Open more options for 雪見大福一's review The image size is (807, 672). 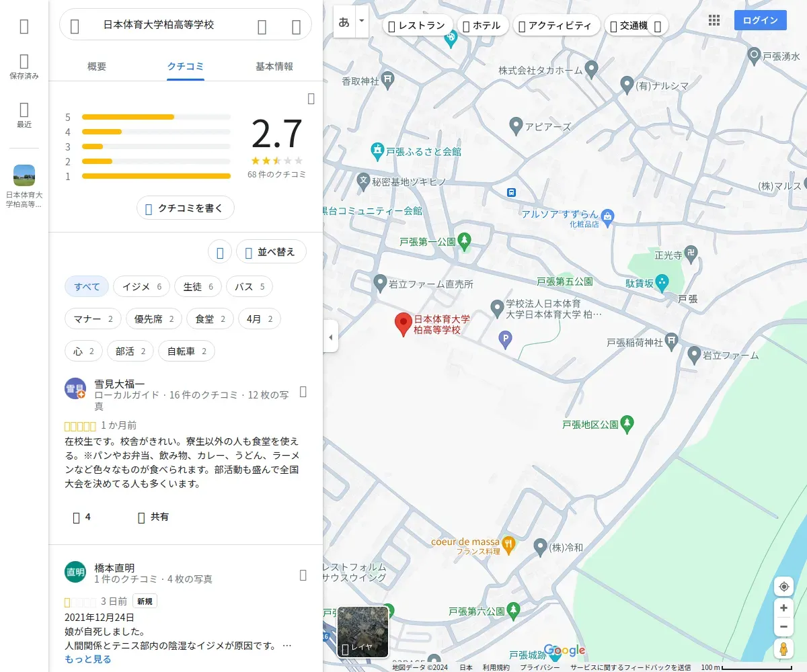click(303, 392)
